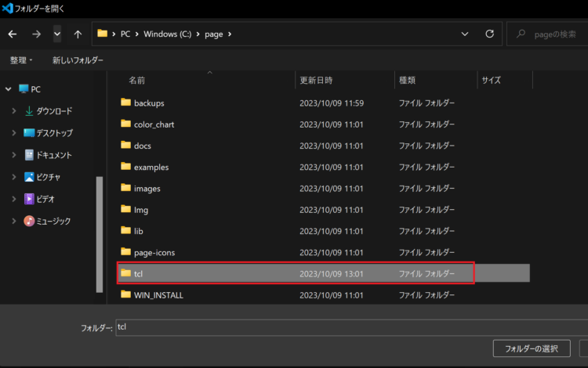This screenshot has width=588, height=368.
Task: Click the forward navigation arrow
Action: (x=36, y=34)
